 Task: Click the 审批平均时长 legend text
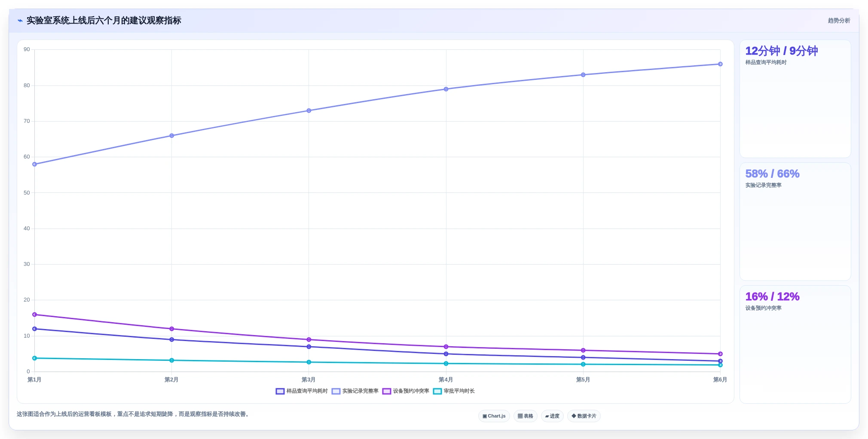coord(459,391)
